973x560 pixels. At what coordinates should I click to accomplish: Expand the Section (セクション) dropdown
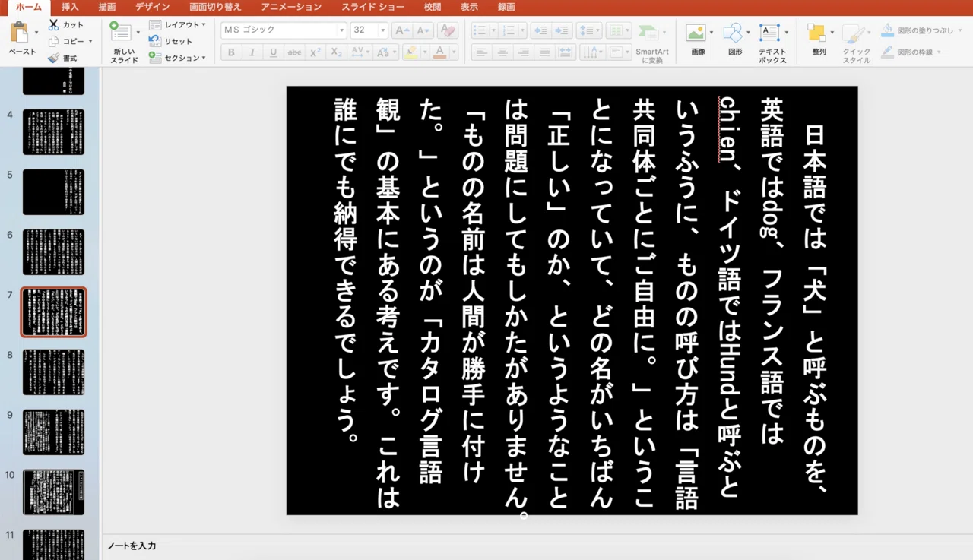204,58
